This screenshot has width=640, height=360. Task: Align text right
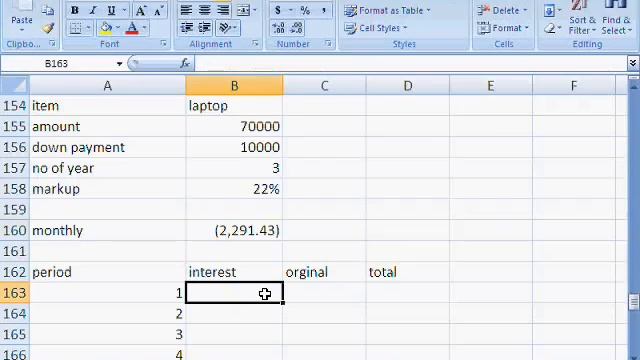223,10
